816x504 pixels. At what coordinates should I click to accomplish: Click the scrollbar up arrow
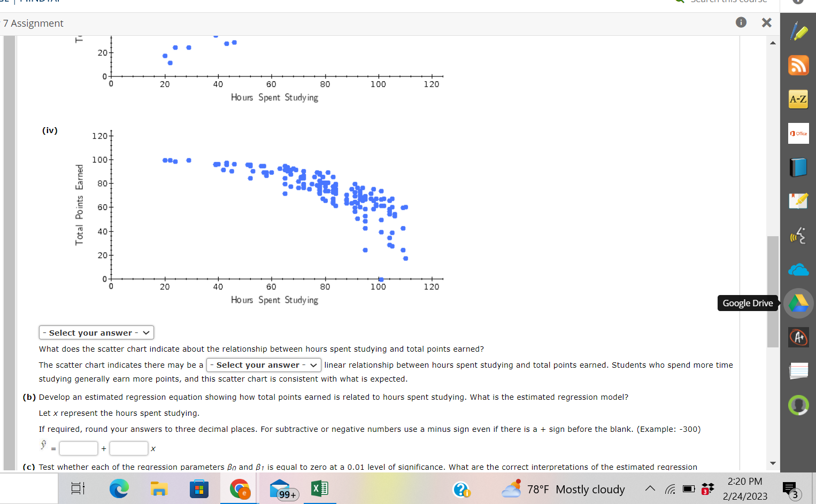tap(773, 43)
